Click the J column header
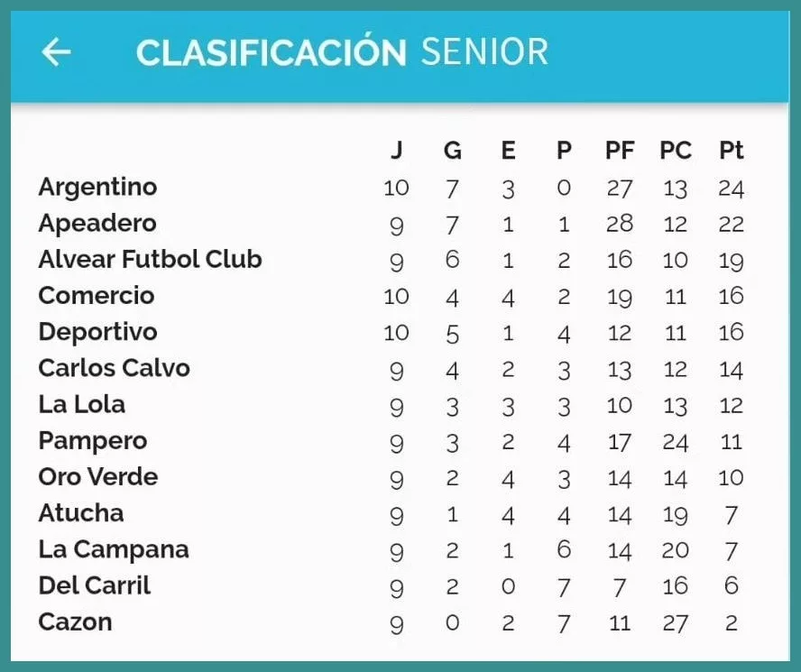Screen dimensions: 801x672 click(x=396, y=151)
